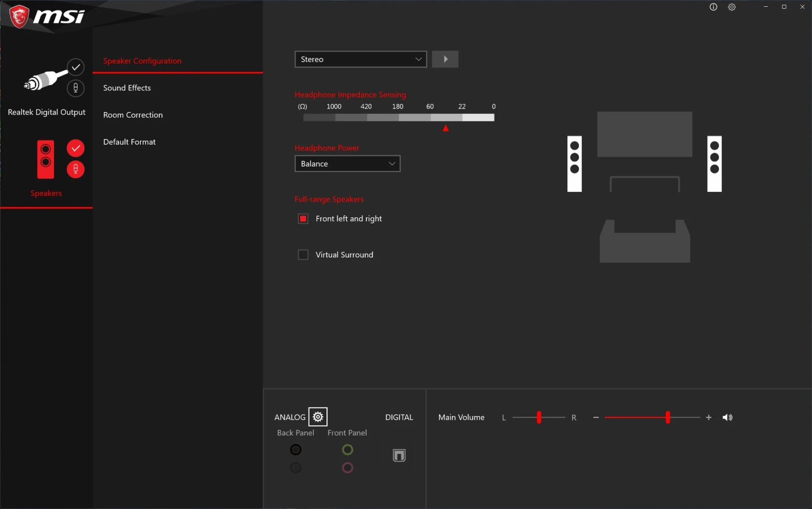The width and height of the screenshot is (812, 509).
Task: Toggle Speakers default communication microphone icon
Action: click(x=76, y=170)
